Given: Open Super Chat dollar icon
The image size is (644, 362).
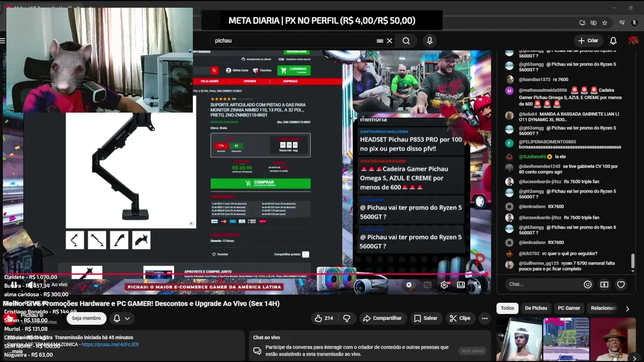Looking at the screenshot, I should pyautogui.click(x=604, y=285).
